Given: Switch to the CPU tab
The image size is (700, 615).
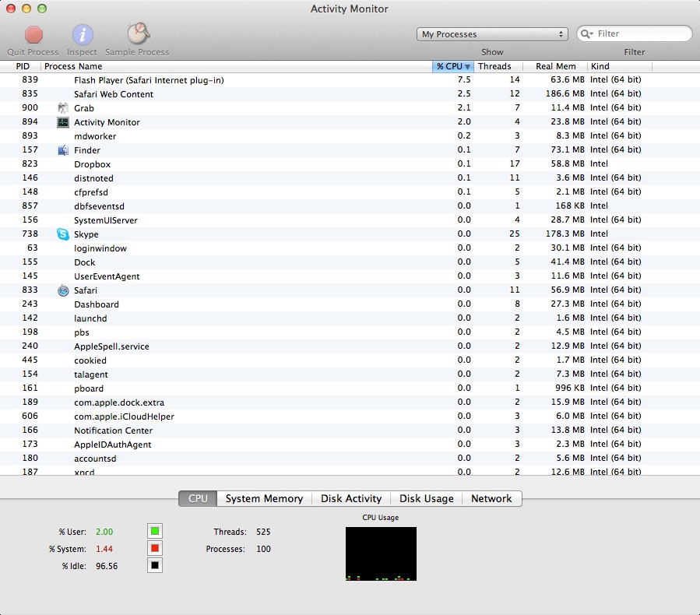Looking at the screenshot, I should (198, 498).
